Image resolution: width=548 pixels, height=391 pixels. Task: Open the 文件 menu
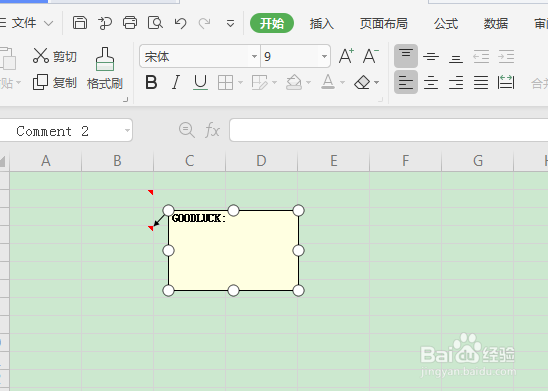[24, 23]
